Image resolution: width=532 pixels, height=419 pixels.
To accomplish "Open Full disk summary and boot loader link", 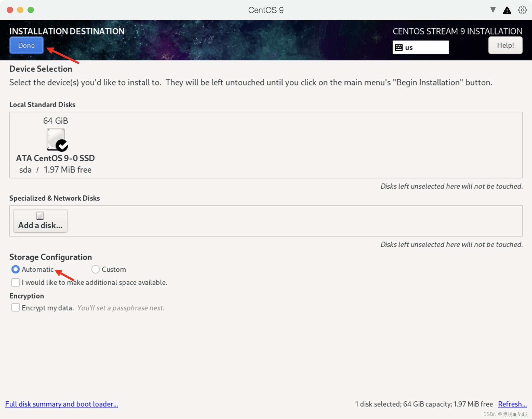I will 62,404.
